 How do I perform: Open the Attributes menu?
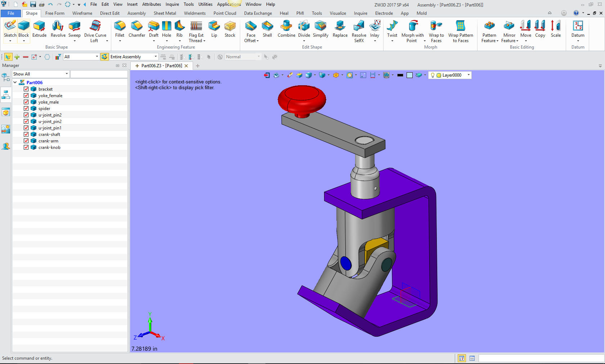click(x=152, y=4)
